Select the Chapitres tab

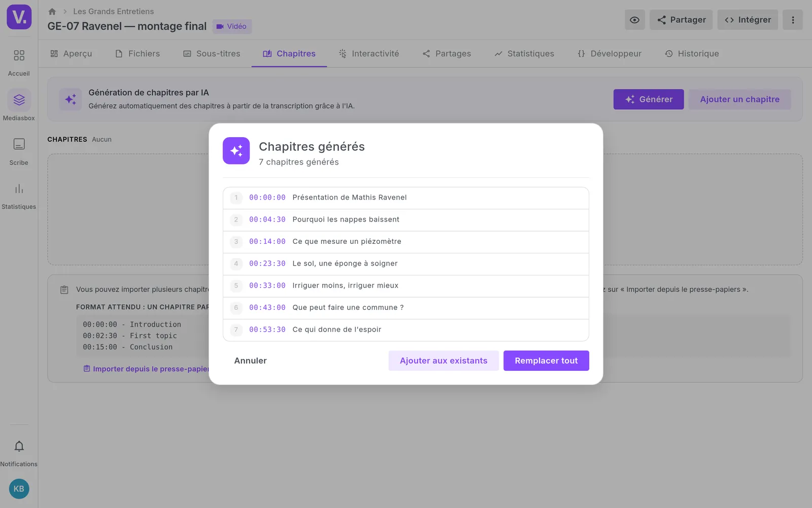tap(289, 53)
